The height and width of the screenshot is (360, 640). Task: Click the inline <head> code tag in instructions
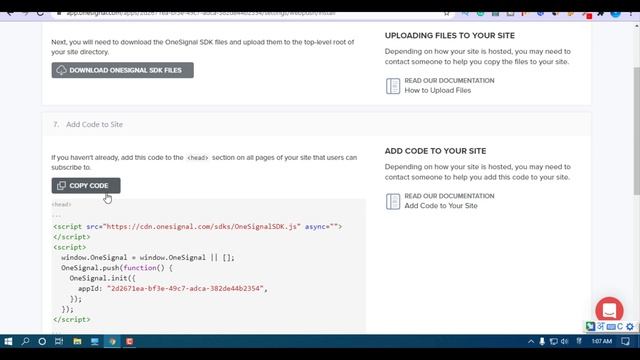(x=198, y=158)
